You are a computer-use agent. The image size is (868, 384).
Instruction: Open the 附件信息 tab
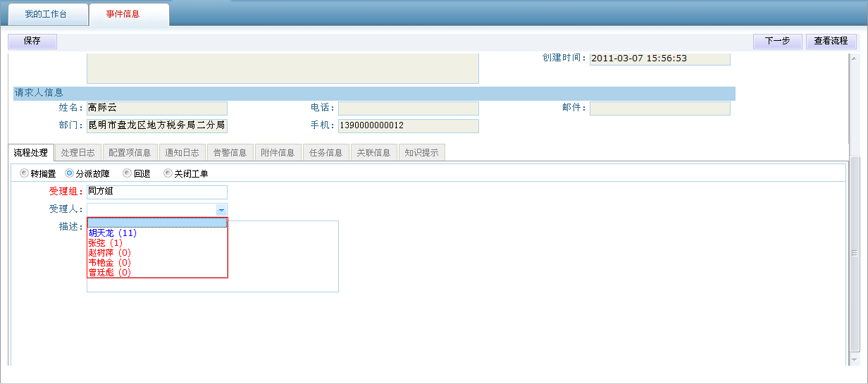click(278, 153)
